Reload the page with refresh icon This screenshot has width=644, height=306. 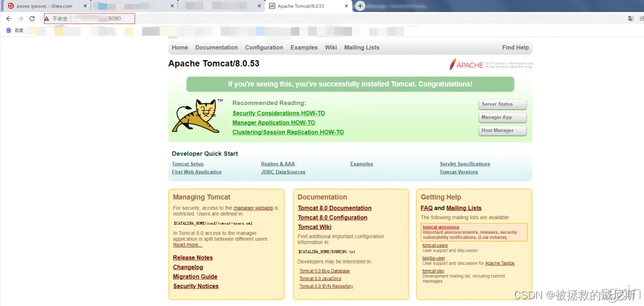[32, 18]
